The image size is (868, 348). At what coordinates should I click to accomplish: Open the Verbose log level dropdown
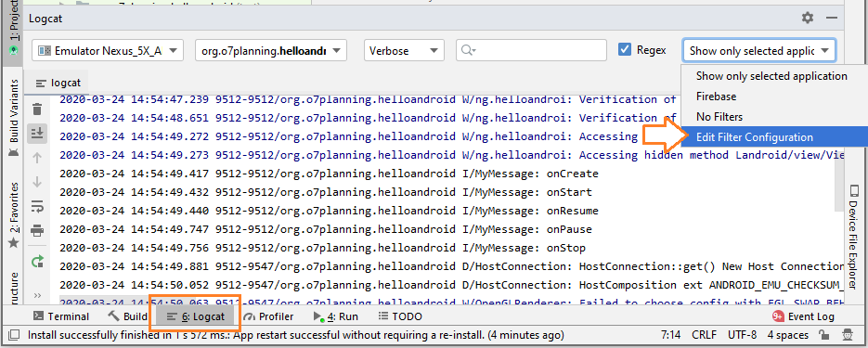404,50
